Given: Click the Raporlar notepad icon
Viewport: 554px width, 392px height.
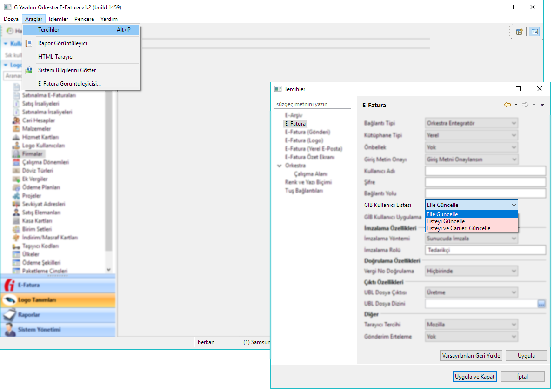Looking at the screenshot, I should coord(9,315).
